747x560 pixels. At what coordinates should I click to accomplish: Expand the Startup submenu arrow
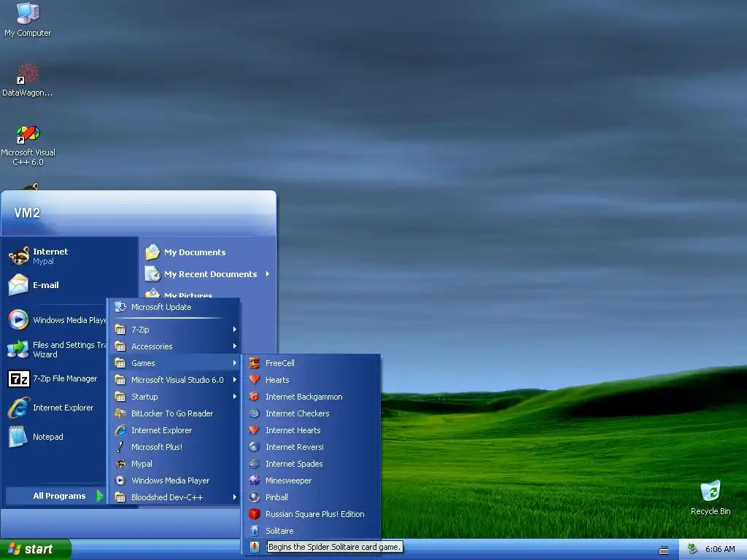(x=234, y=396)
